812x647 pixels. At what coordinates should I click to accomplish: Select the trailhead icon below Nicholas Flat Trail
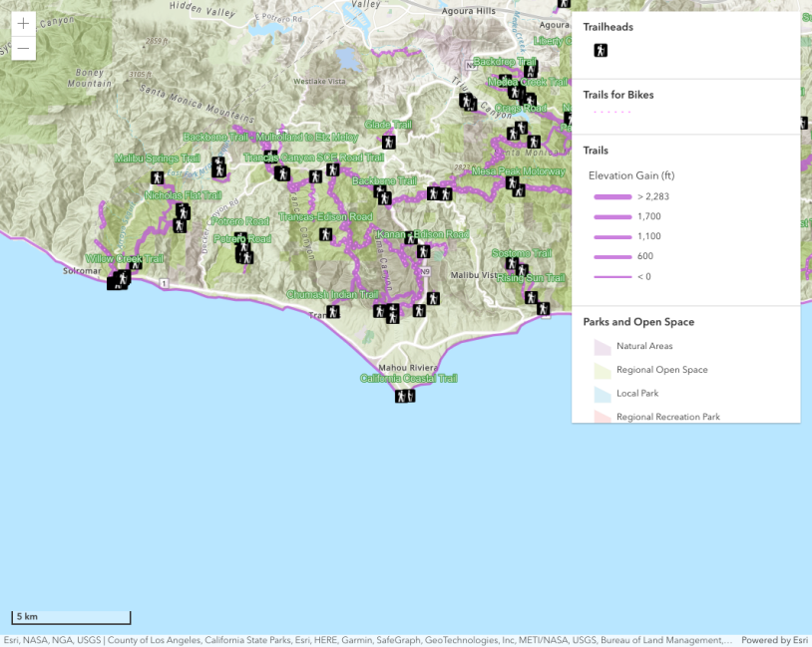click(x=182, y=211)
